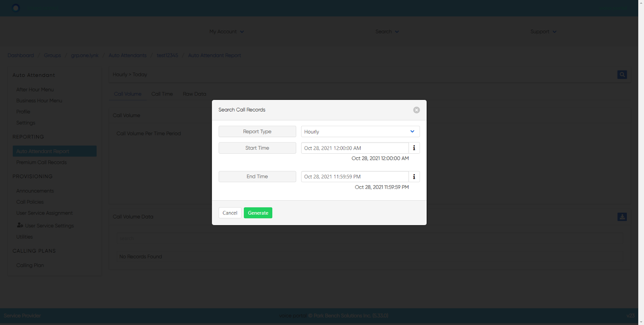Image resolution: width=644 pixels, height=325 pixels.
Task: Open Announcements in sidebar
Action: [x=35, y=191]
